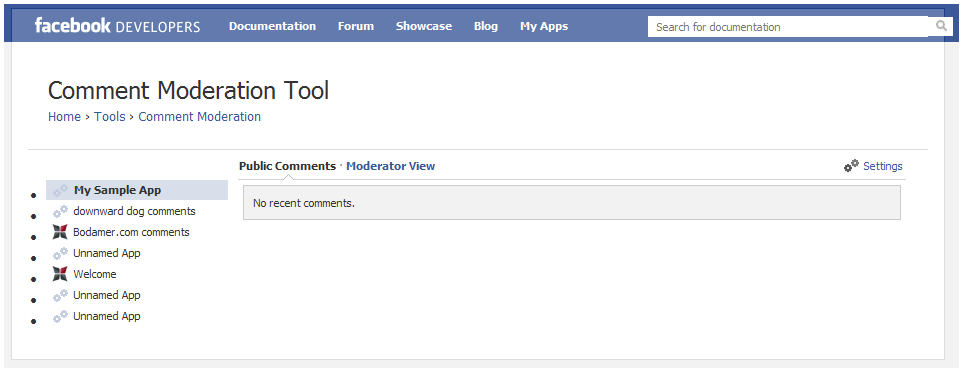Visit the Blog from the header
963x372 pixels.
coord(486,26)
